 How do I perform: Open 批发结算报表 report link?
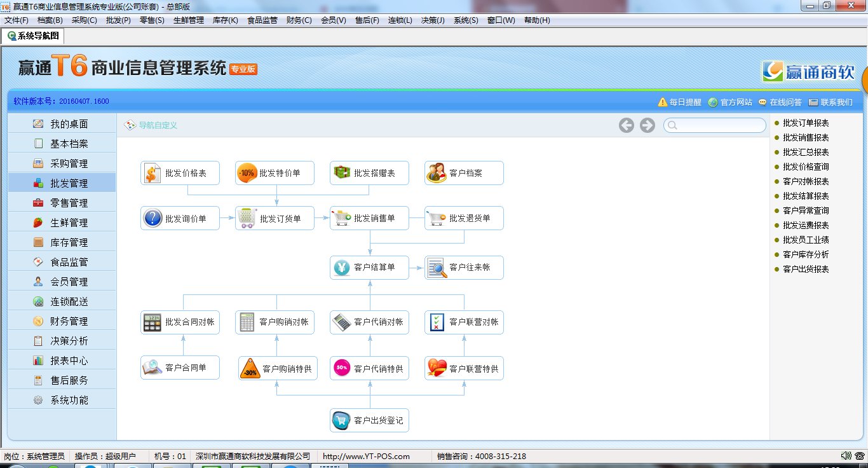pos(806,196)
